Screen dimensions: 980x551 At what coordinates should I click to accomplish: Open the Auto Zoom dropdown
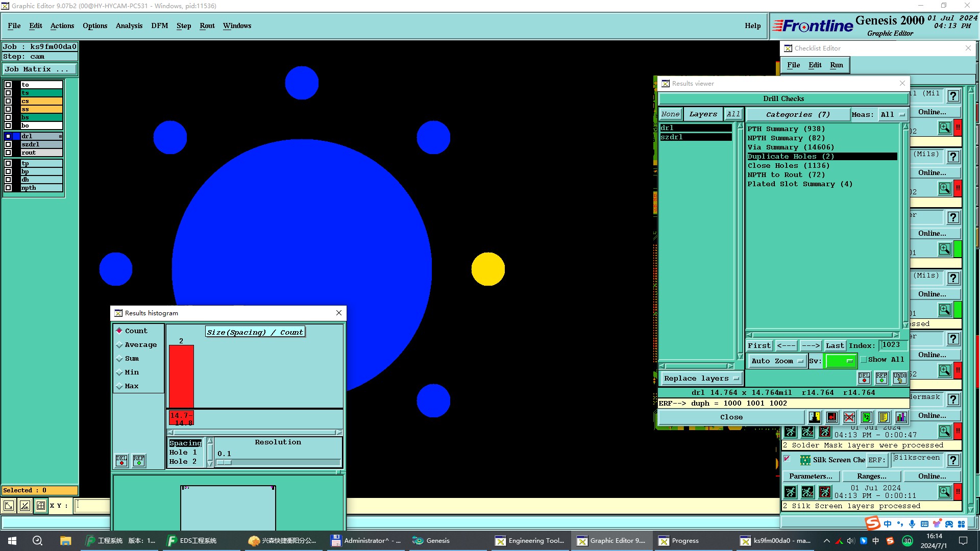point(777,361)
